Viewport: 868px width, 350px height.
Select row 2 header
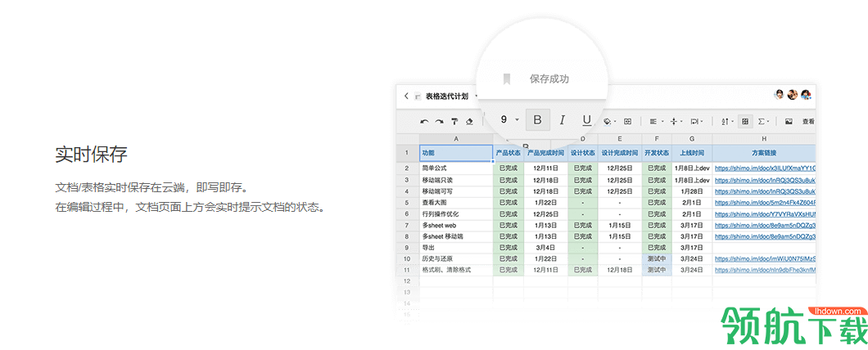coord(407,168)
